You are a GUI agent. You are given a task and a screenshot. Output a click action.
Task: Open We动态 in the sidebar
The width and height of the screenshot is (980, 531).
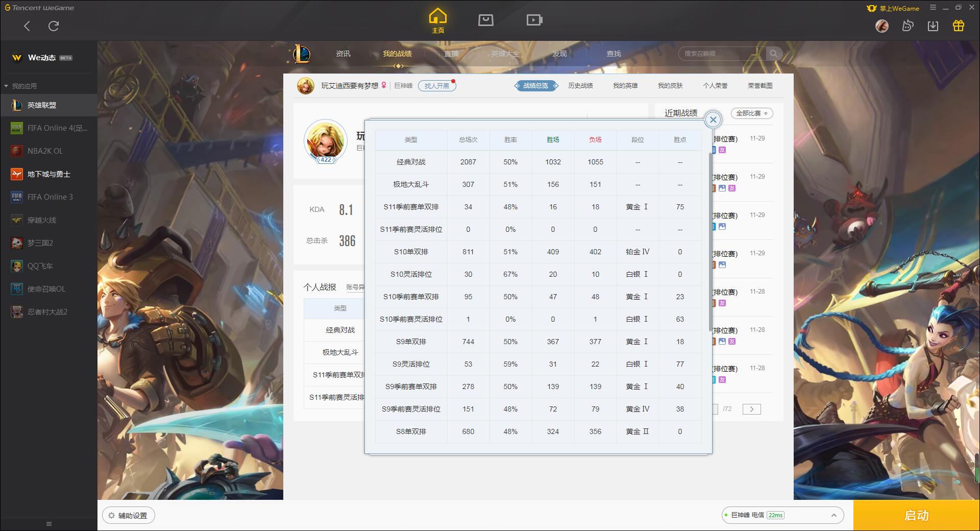pos(48,58)
